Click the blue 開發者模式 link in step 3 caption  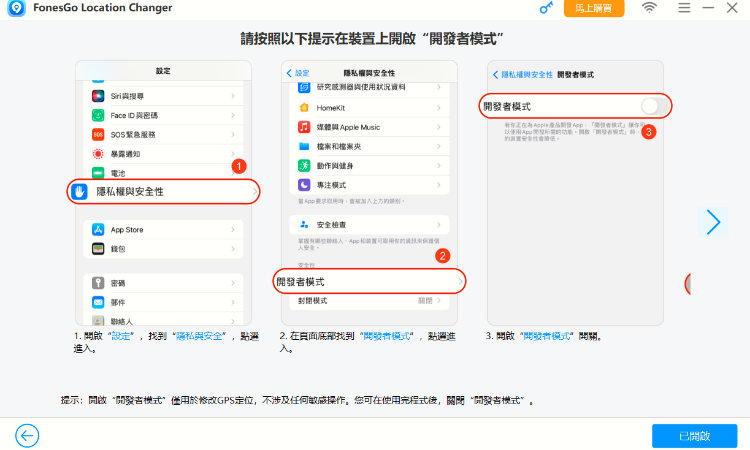click(x=547, y=336)
